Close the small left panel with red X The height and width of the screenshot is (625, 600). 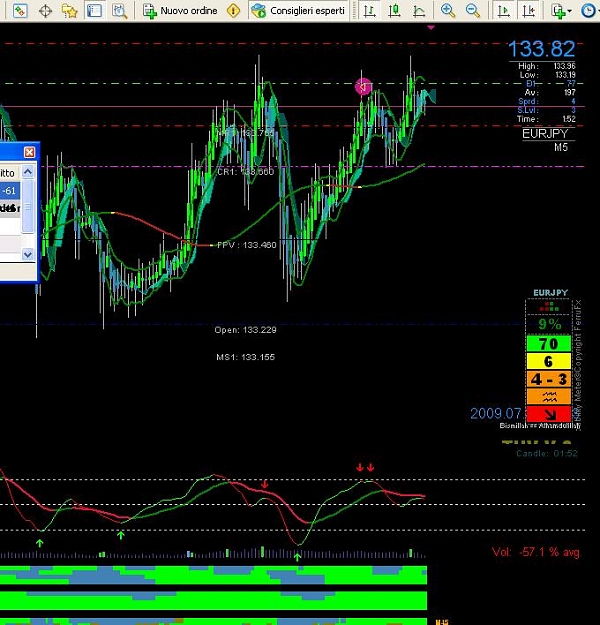(x=29, y=152)
